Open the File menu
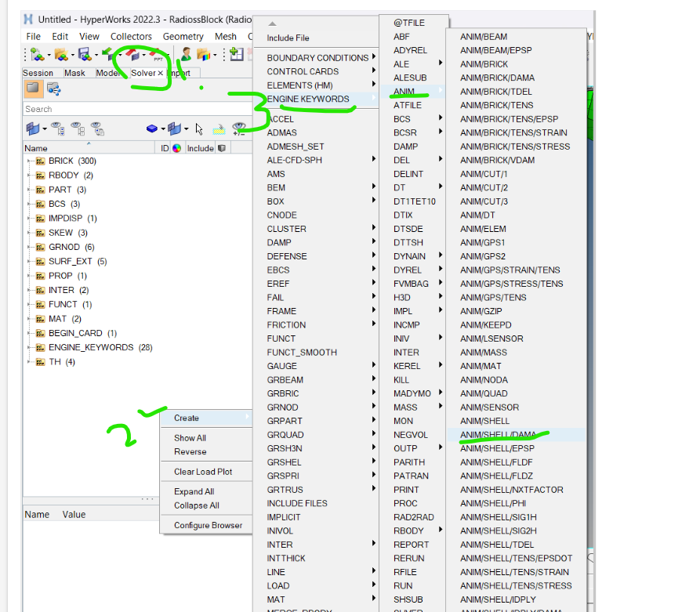The height and width of the screenshot is (612, 700). (x=33, y=37)
